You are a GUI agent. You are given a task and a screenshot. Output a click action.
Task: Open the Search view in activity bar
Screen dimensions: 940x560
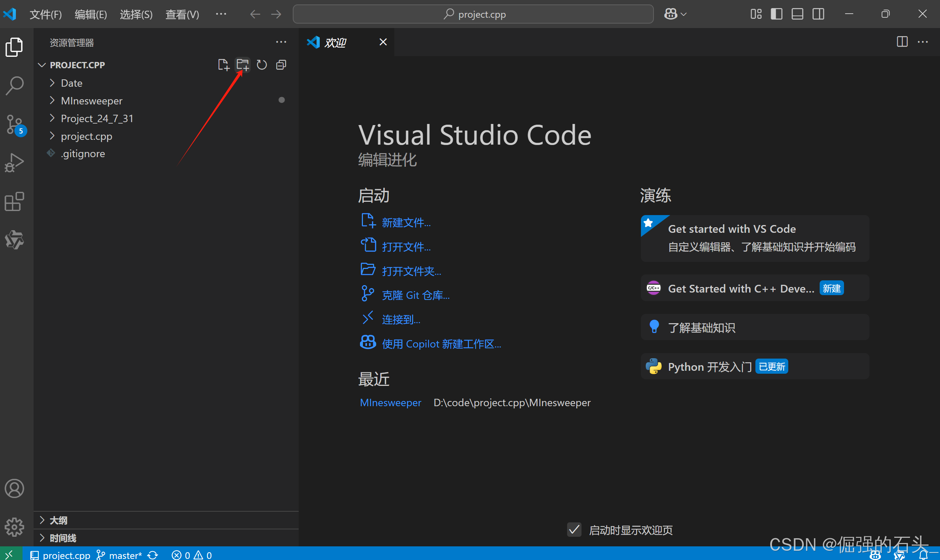(x=15, y=86)
